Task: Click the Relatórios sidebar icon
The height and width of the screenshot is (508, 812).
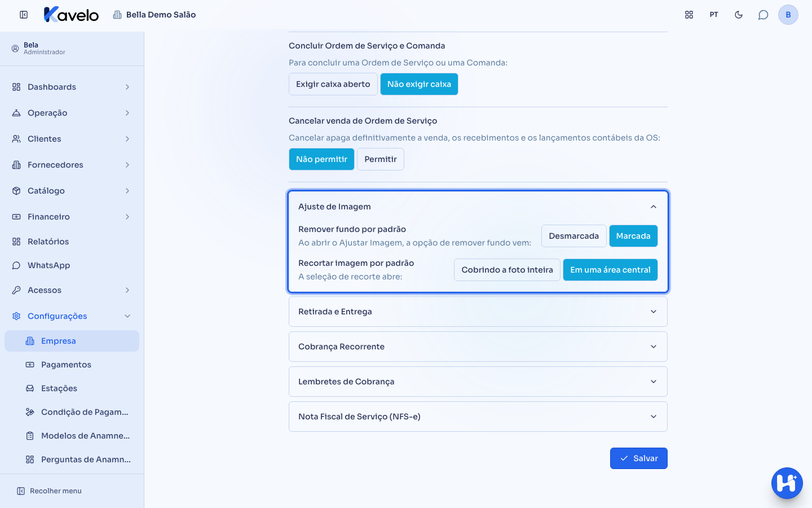Action: pos(16,242)
